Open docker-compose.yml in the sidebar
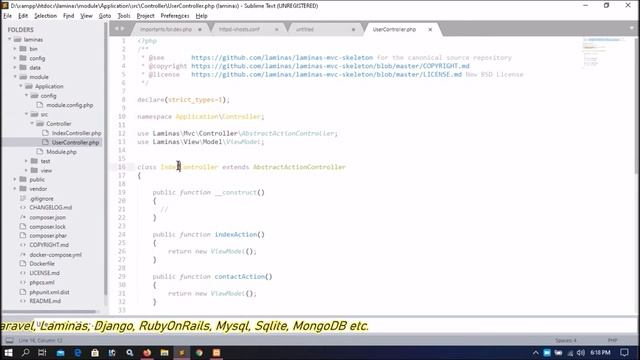The height and width of the screenshot is (360, 640). point(56,255)
